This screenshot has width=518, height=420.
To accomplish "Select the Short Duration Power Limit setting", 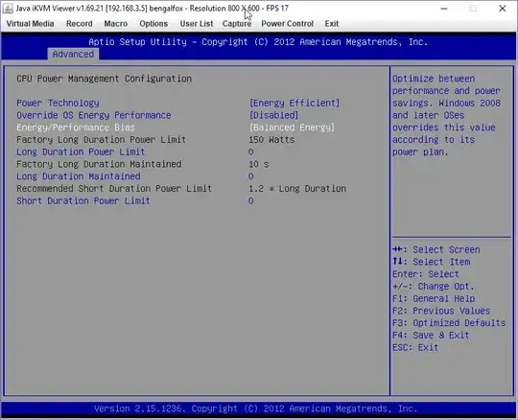I will [x=83, y=200].
